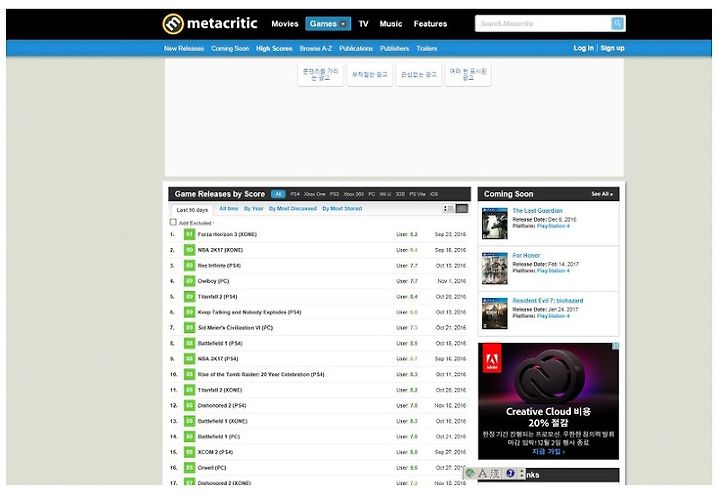Image resolution: width=720 pixels, height=498 pixels.
Task: Click the Forza Horizon 3 score badge
Action: pyautogui.click(x=189, y=235)
